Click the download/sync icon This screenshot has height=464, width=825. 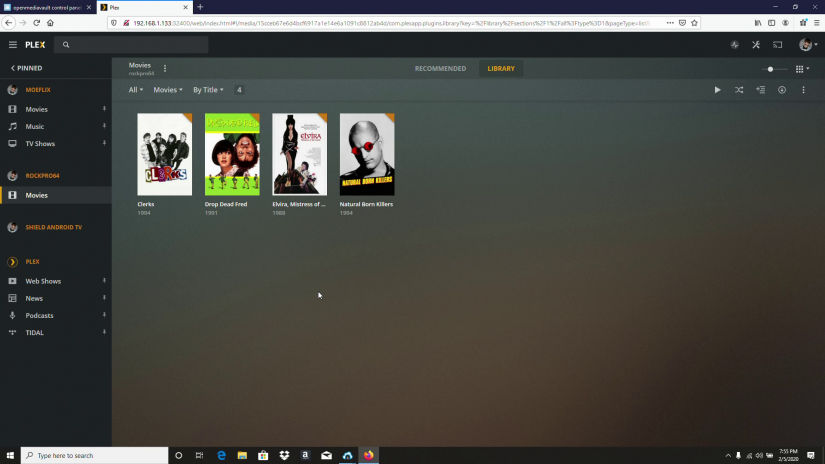(782, 90)
